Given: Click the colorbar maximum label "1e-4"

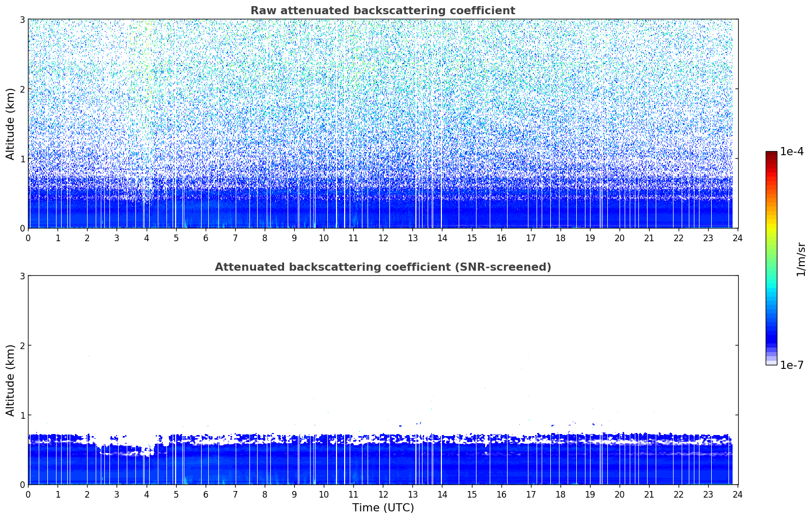Looking at the screenshot, I should [x=792, y=152].
